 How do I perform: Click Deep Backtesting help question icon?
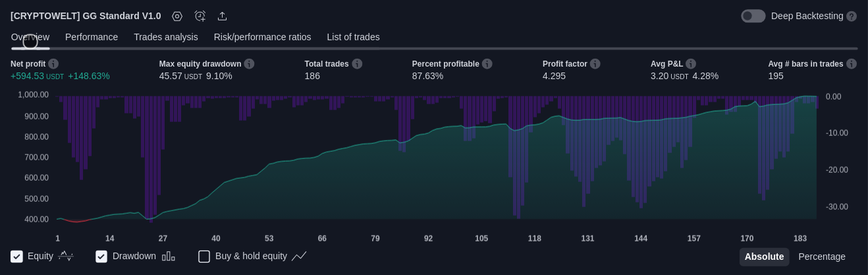852,16
